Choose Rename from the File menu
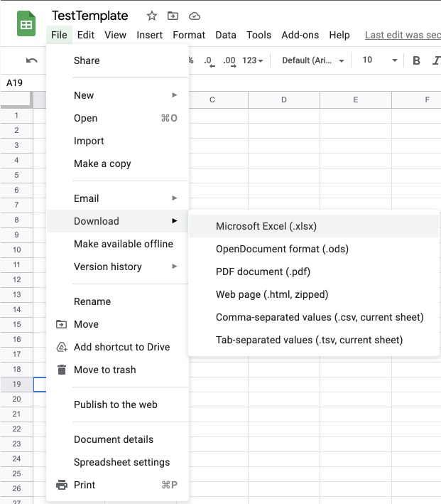Viewport: 441px width, 504px height. coord(118,301)
